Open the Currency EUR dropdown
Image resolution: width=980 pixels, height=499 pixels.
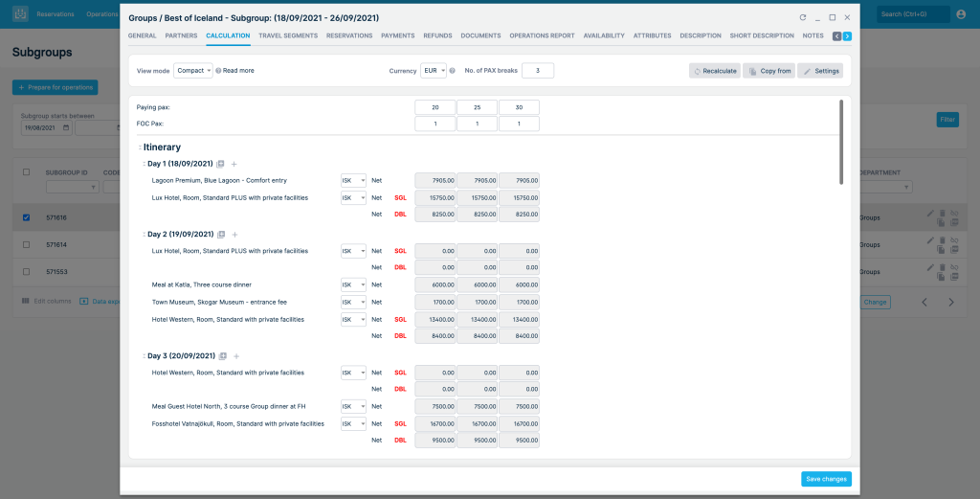click(x=434, y=71)
